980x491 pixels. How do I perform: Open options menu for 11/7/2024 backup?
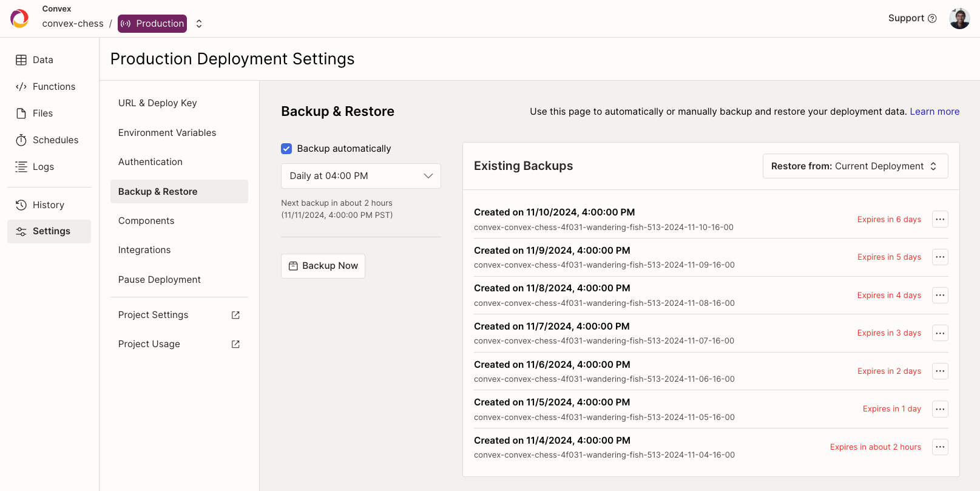[940, 333]
